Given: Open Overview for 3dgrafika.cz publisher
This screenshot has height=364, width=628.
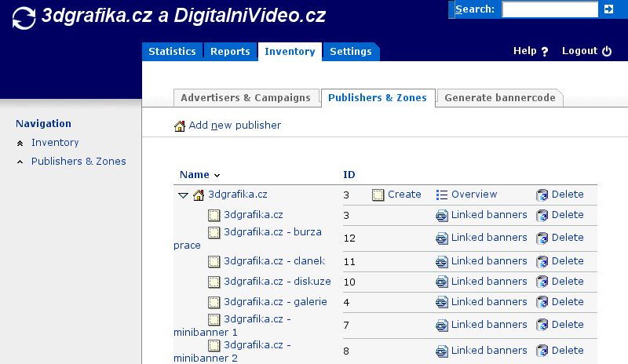Looking at the screenshot, I should click(x=474, y=195).
